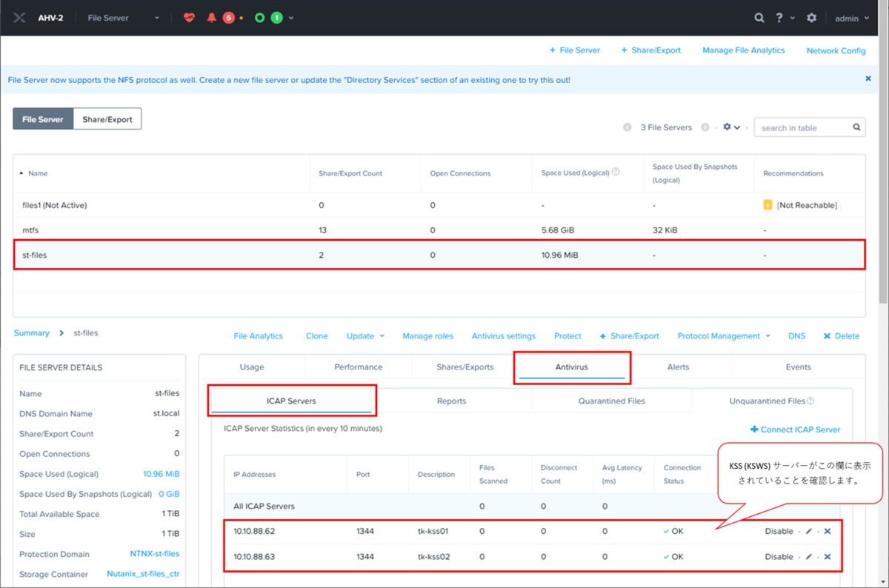
Task: Click the File Analytics action link
Action: point(259,335)
